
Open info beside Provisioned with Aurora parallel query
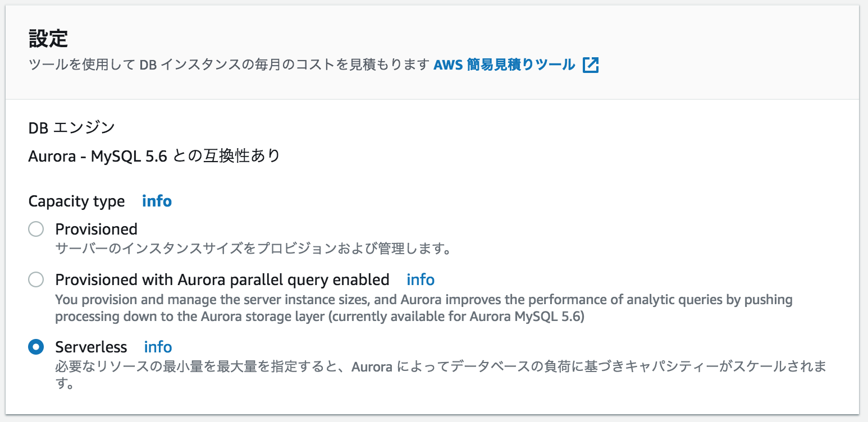420,279
